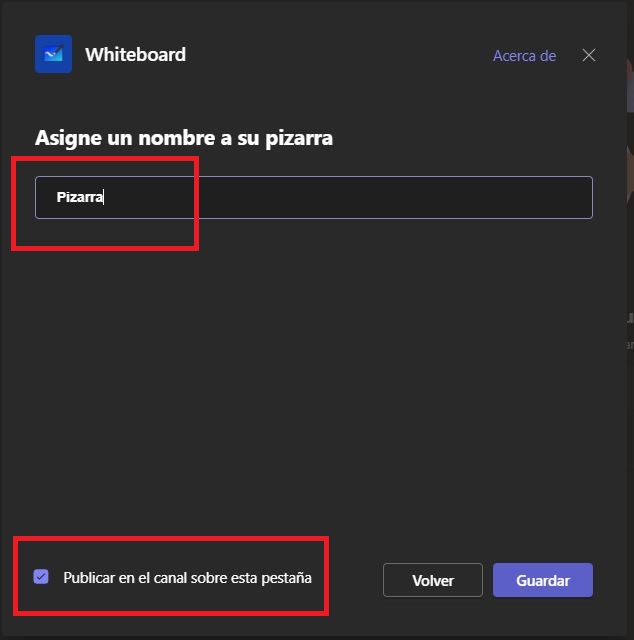This screenshot has height=640, width=634.
Task: Click the heading Asigne un nombre a su pizarra
Action: (184, 138)
